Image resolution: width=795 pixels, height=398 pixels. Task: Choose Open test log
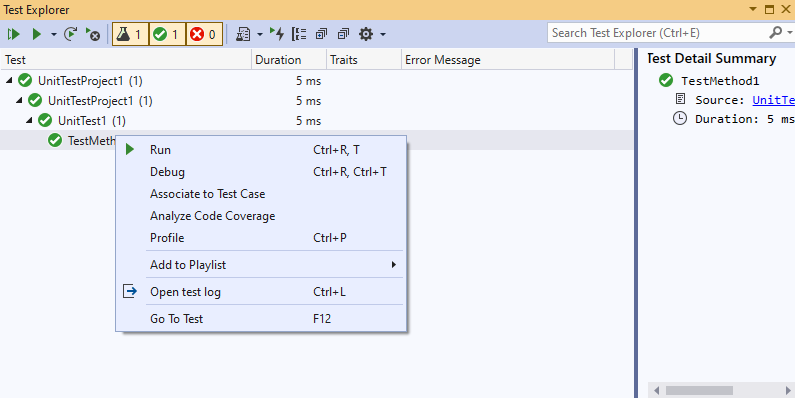(261, 292)
